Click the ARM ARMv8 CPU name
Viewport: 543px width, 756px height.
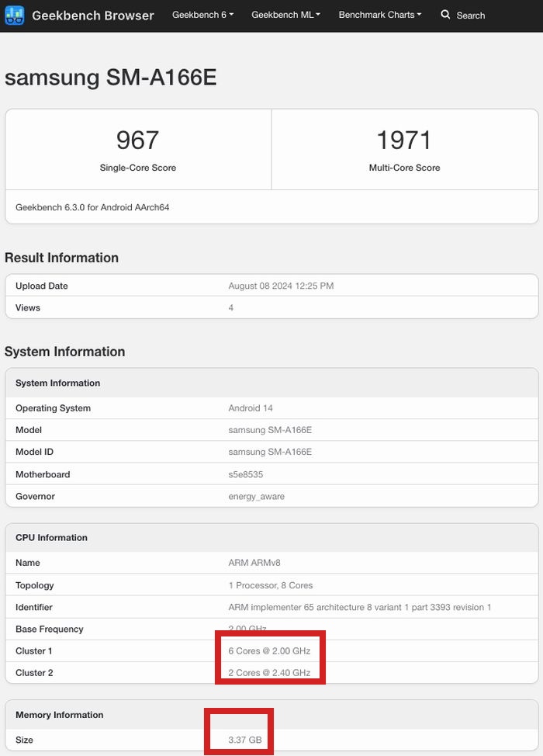tap(255, 563)
